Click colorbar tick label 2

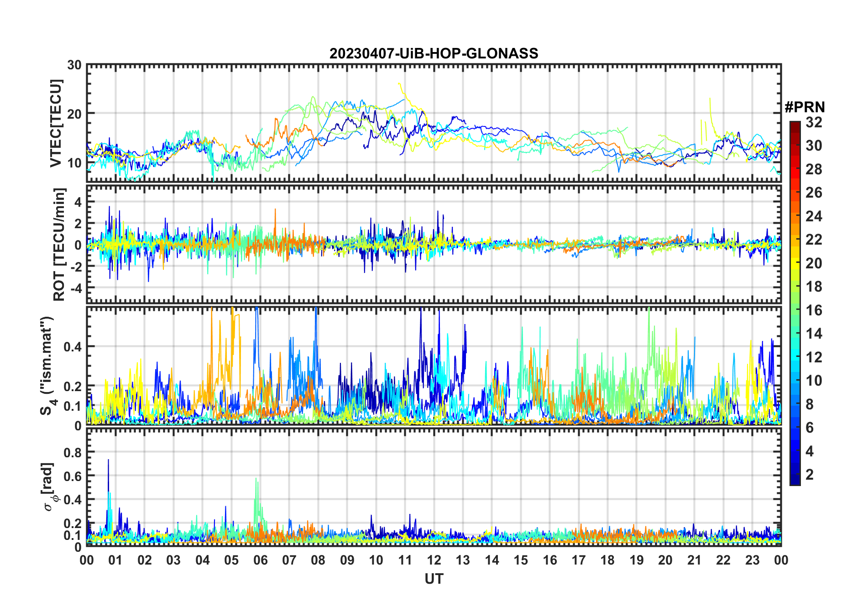(810, 475)
